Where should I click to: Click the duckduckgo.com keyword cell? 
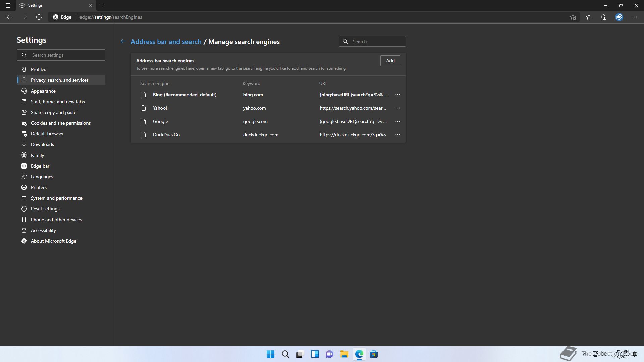click(261, 135)
